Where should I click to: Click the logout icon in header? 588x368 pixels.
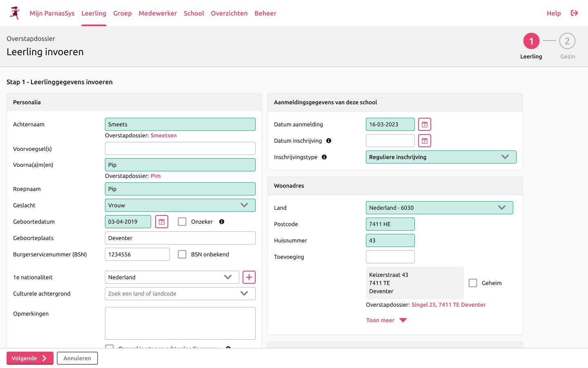point(575,13)
